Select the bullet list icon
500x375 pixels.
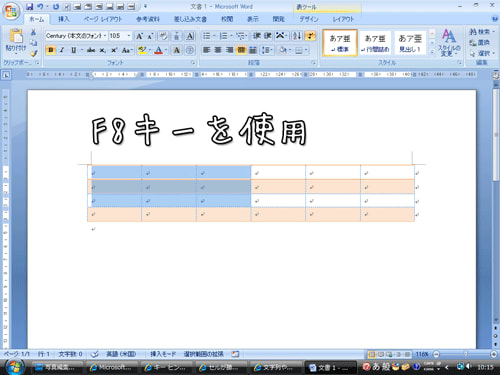pos(208,36)
